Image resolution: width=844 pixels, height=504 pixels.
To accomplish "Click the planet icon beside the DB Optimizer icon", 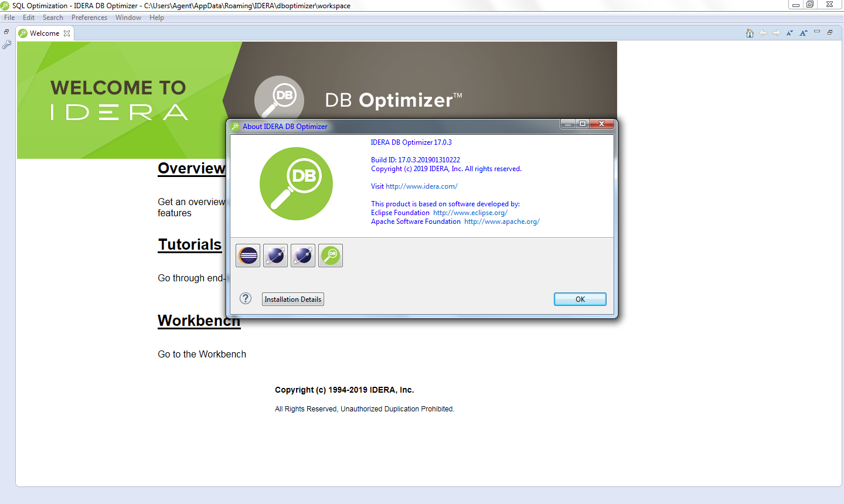I will (303, 256).
